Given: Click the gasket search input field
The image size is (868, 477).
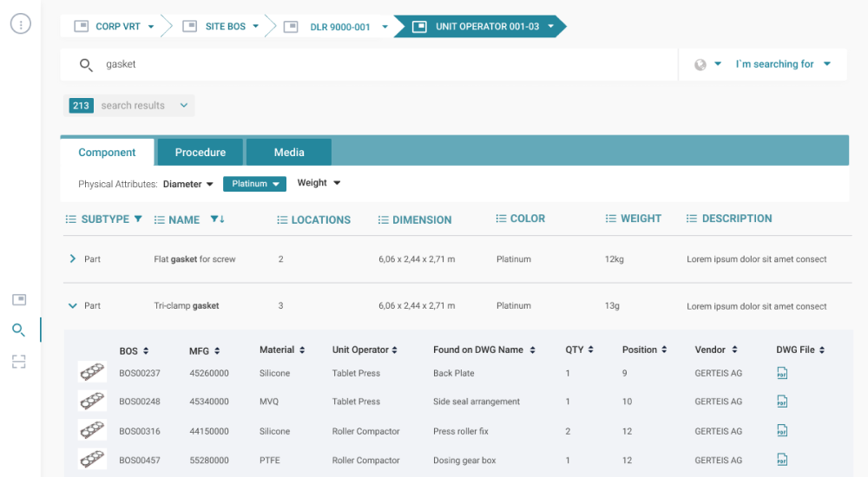Looking at the screenshot, I should tap(369, 64).
